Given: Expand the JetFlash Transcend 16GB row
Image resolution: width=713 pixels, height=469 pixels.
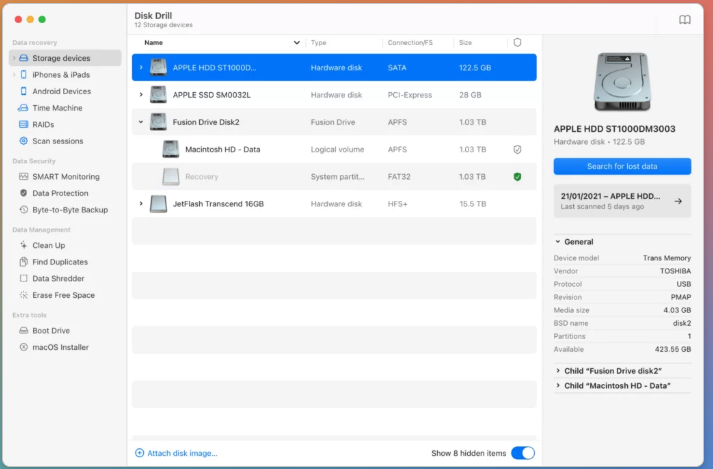Looking at the screenshot, I should pos(141,204).
